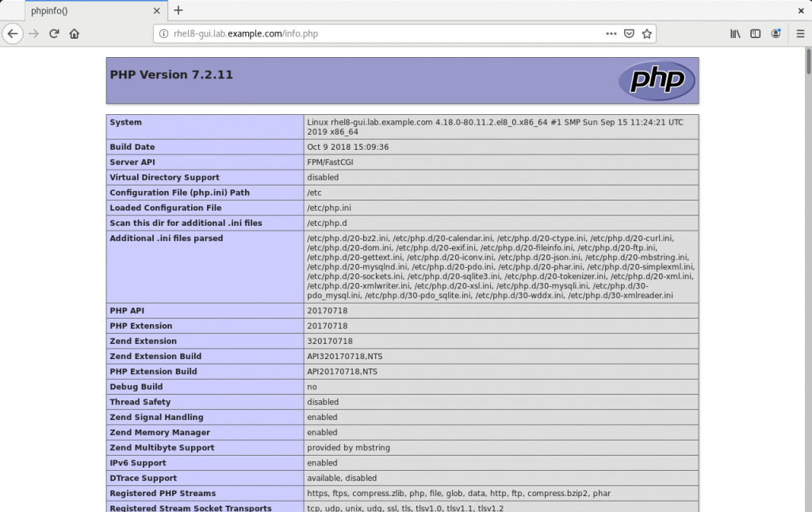Click the DTrace Support value available, disabled
The width and height of the screenshot is (812, 512).
(342, 479)
